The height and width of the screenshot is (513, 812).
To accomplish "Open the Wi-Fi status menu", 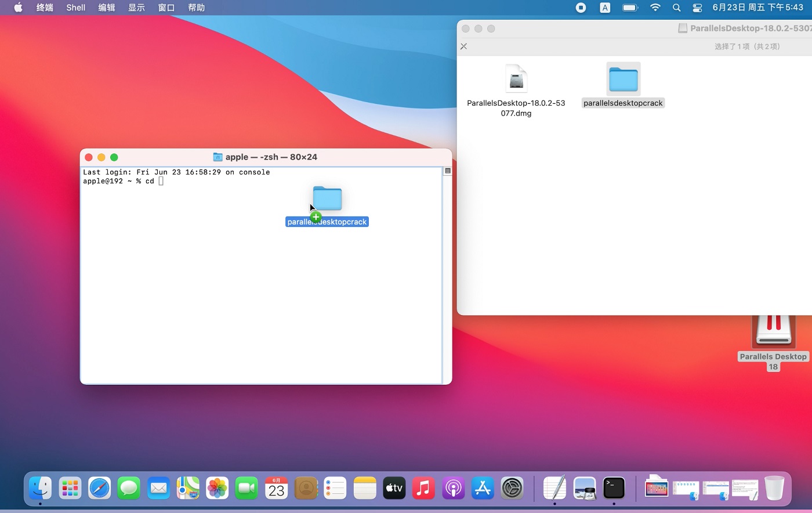I will (655, 8).
